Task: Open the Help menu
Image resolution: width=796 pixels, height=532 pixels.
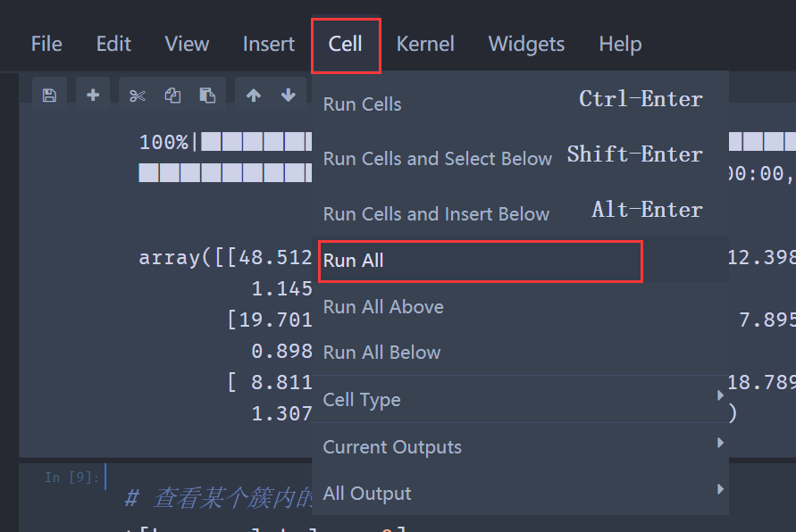Action: (620, 44)
